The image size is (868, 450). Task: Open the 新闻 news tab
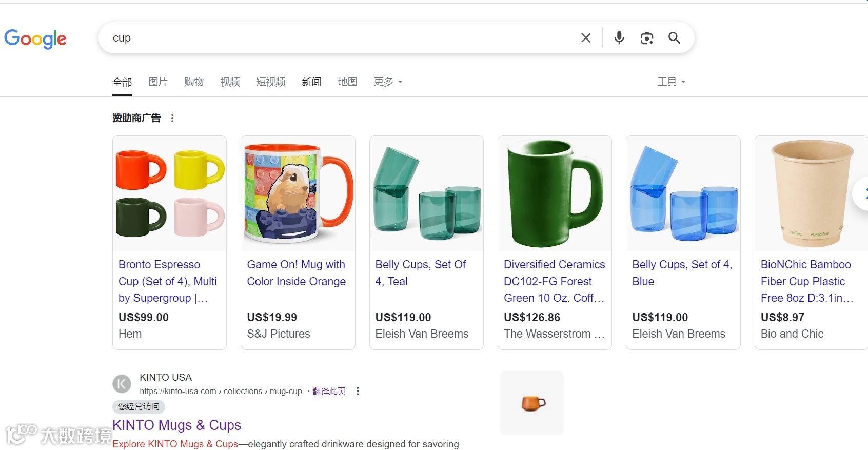click(x=311, y=82)
